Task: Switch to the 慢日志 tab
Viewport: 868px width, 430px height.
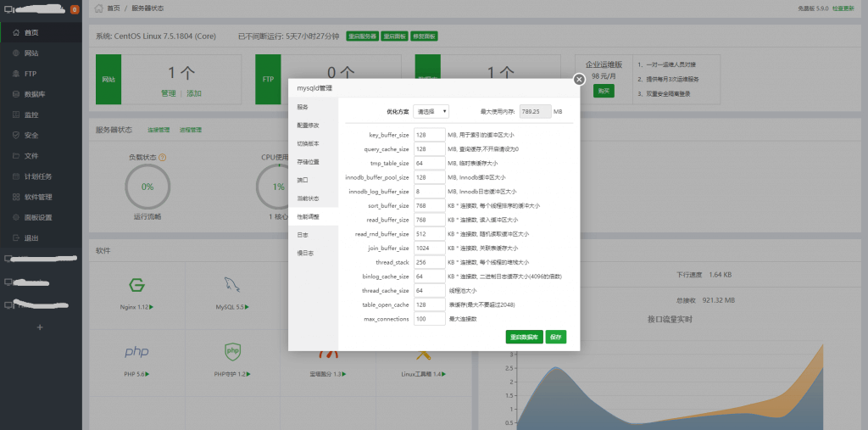Action: click(x=314, y=254)
